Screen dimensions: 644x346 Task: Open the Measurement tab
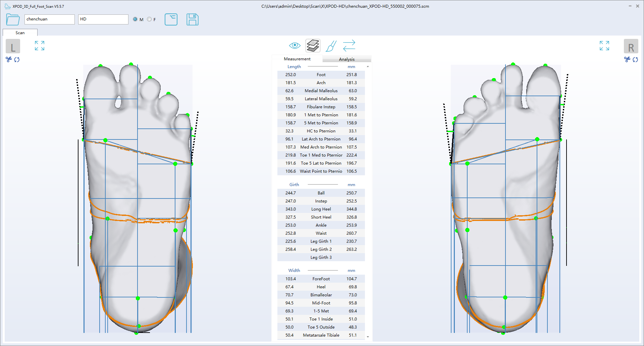coord(297,59)
